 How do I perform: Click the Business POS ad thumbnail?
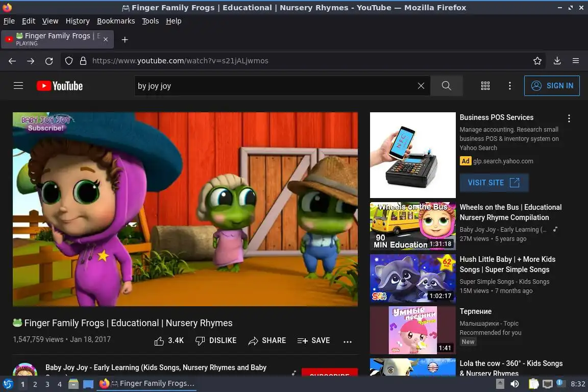pyautogui.click(x=412, y=155)
